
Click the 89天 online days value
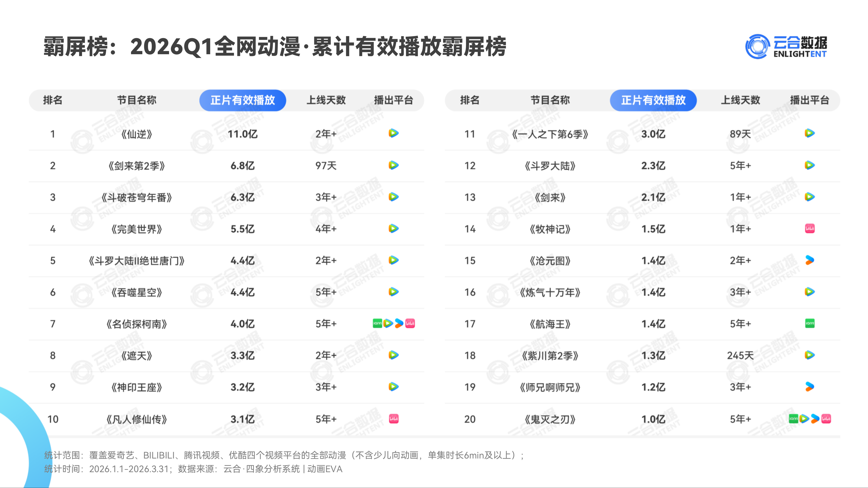(740, 134)
